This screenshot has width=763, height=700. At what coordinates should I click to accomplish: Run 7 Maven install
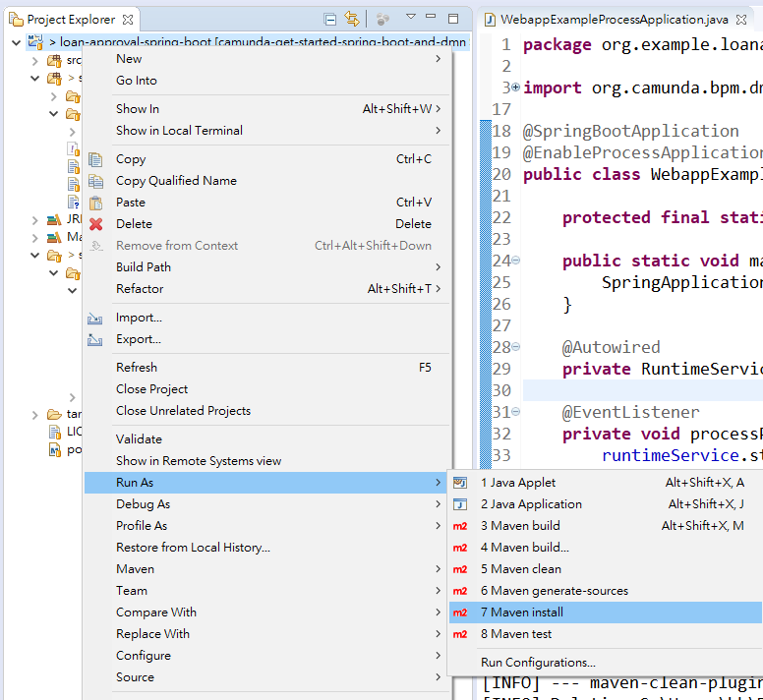521,612
